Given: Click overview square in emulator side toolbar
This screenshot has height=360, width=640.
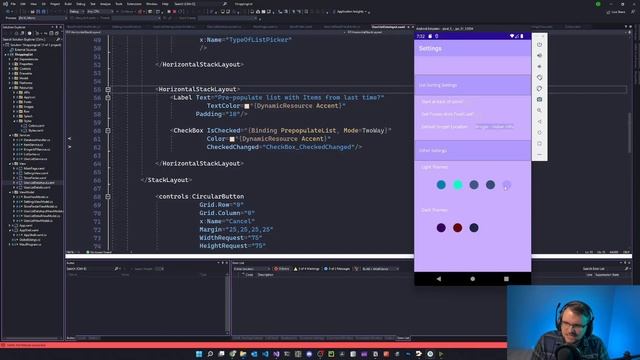Looking at the screenshot, I should tap(539, 143).
